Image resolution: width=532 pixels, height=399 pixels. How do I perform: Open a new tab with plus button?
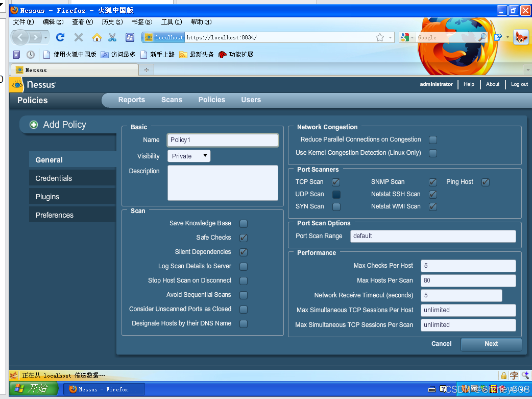pos(146,69)
